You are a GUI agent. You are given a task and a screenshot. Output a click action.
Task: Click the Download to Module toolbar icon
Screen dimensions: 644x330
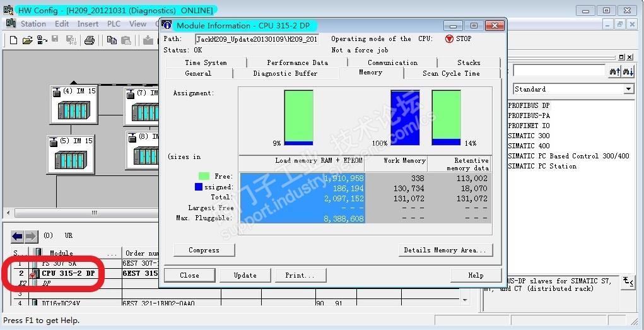tap(148, 40)
